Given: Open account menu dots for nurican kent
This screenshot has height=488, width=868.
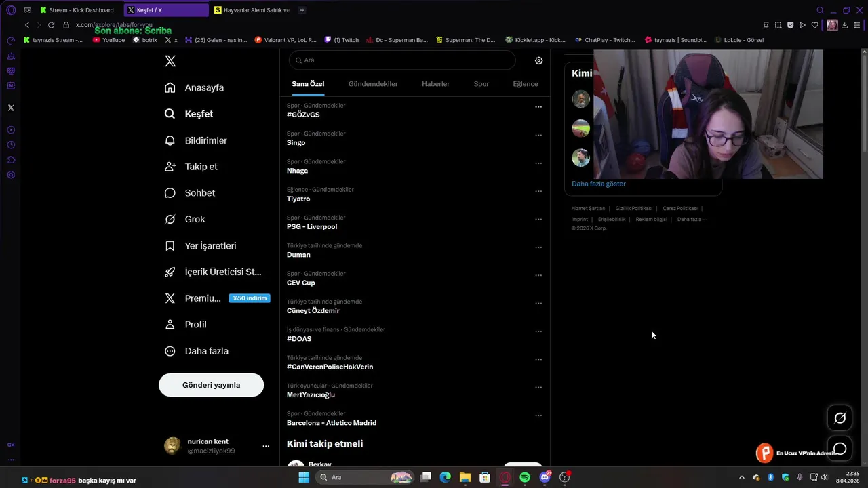Looking at the screenshot, I should (266, 446).
